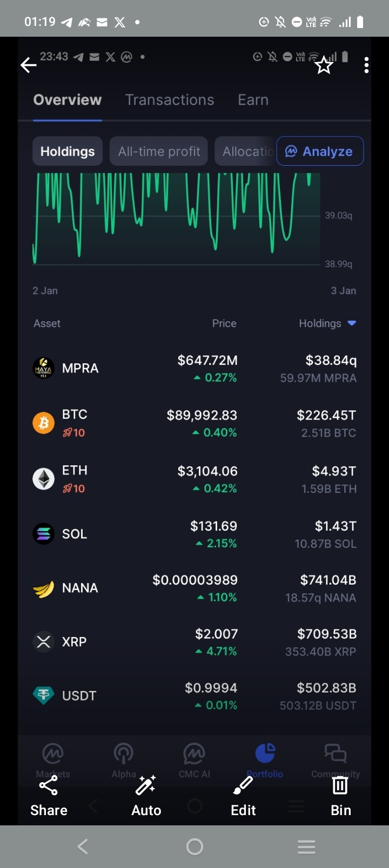This screenshot has height=868, width=389.
Task: Favorite the image with star icon
Action: pos(324,66)
